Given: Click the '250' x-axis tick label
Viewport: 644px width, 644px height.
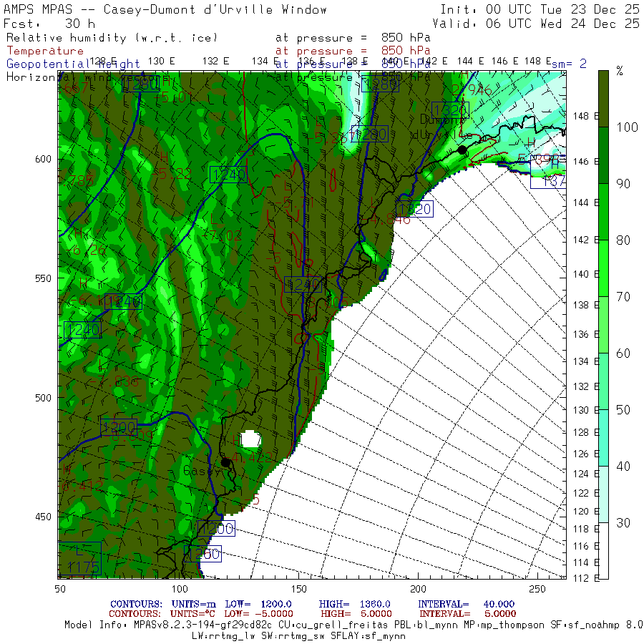Looking at the screenshot, I should tap(537, 590).
